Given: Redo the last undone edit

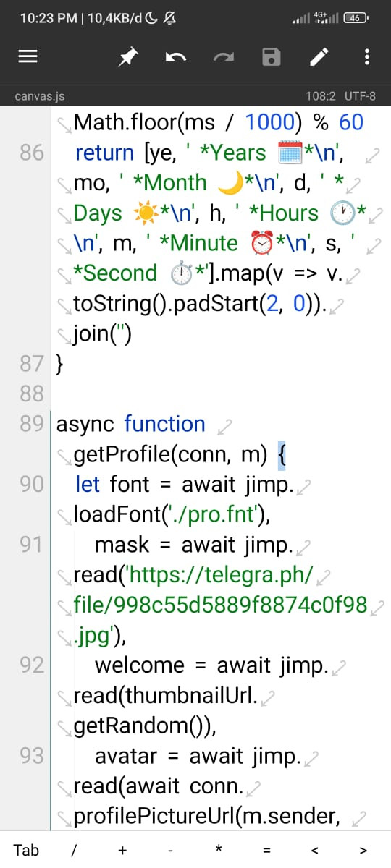Looking at the screenshot, I should point(224,57).
